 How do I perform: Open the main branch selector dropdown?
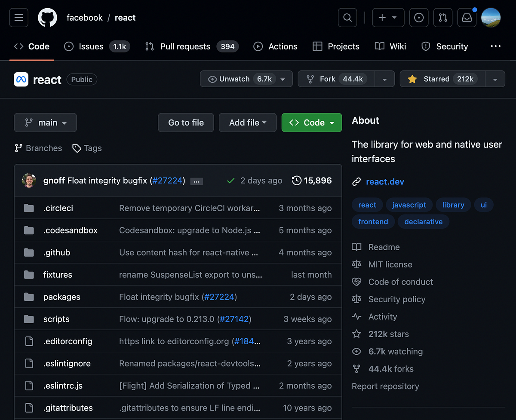tap(45, 123)
